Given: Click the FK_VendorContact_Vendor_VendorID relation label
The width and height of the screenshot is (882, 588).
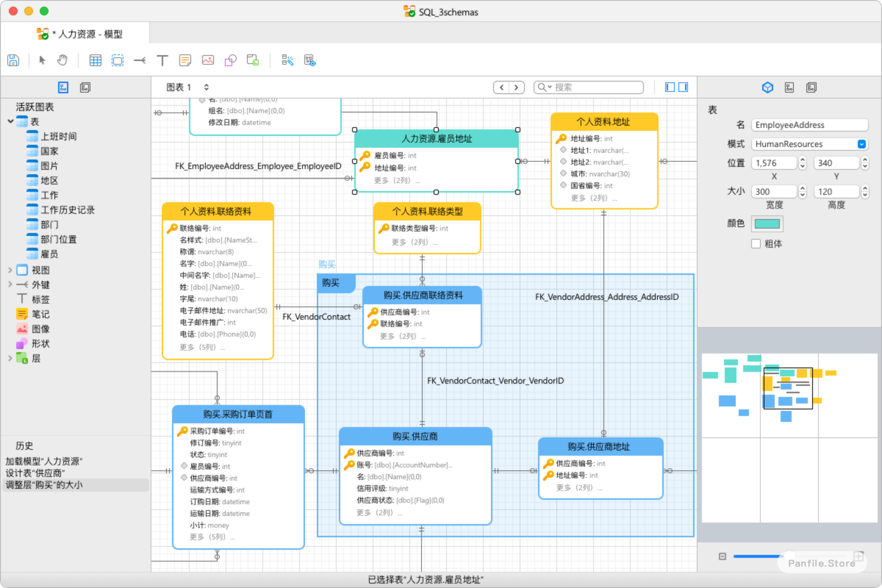Looking at the screenshot, I should coord(495,381).
